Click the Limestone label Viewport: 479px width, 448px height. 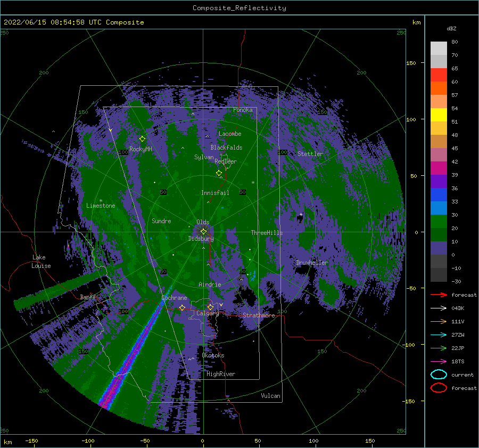101,206
